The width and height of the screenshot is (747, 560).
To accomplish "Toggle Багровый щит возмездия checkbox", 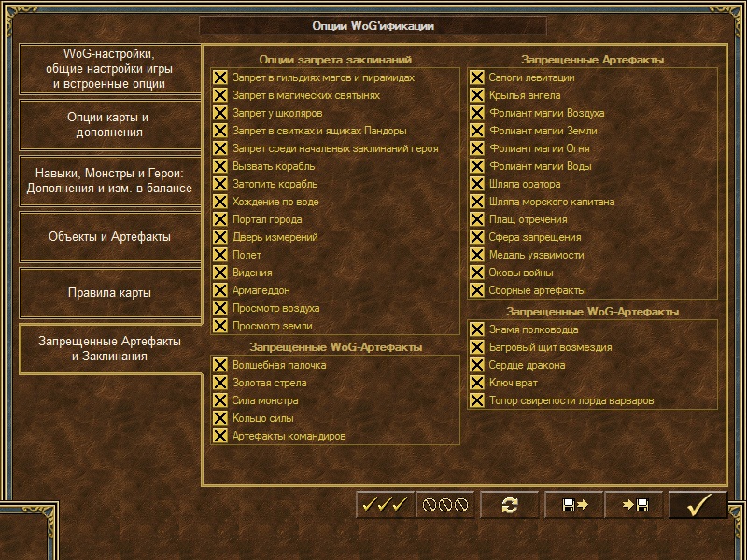I will tap(477, 347).
